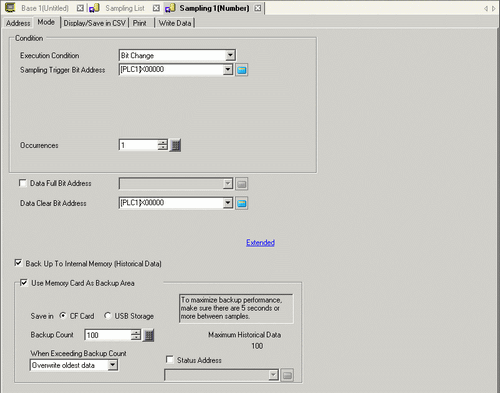500x393 pixels.
Task: Enable the Status Address checkbox
Action: click(x=170, y=360)
